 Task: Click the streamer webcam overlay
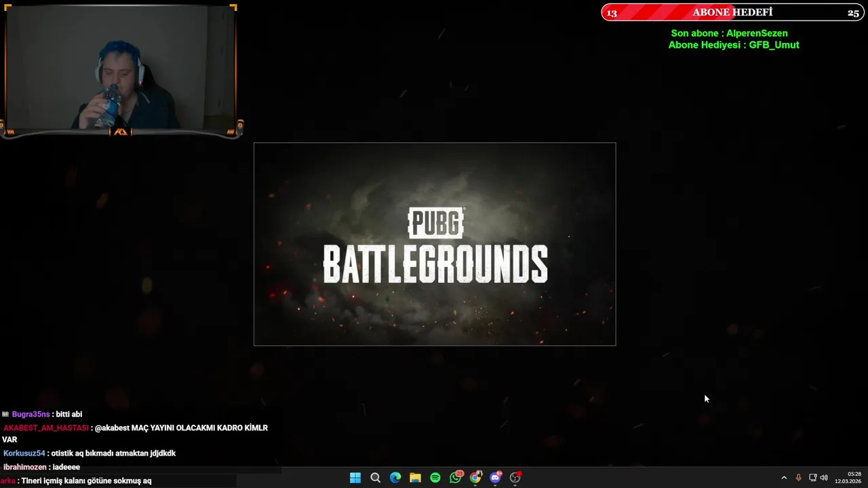coord(121,70)
